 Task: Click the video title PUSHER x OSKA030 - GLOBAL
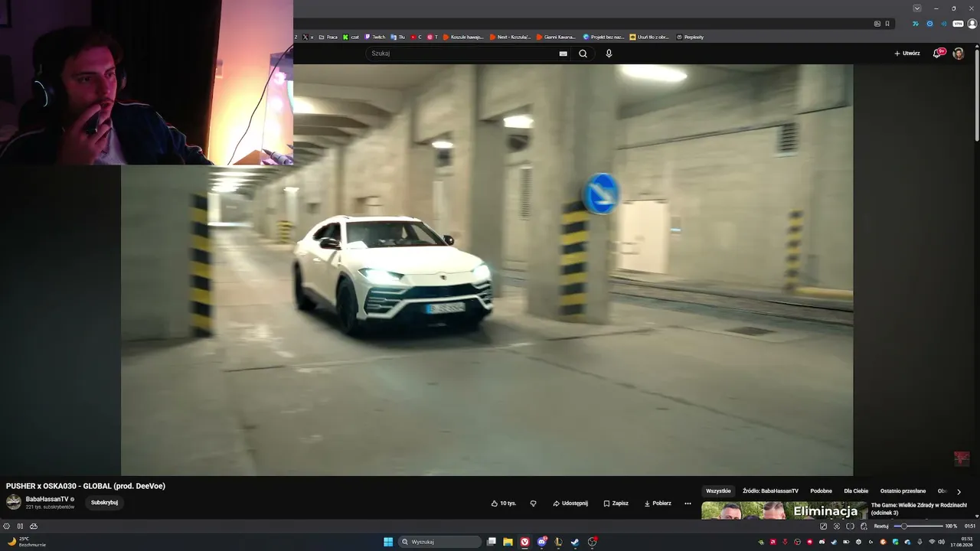(x=86, y=486)
